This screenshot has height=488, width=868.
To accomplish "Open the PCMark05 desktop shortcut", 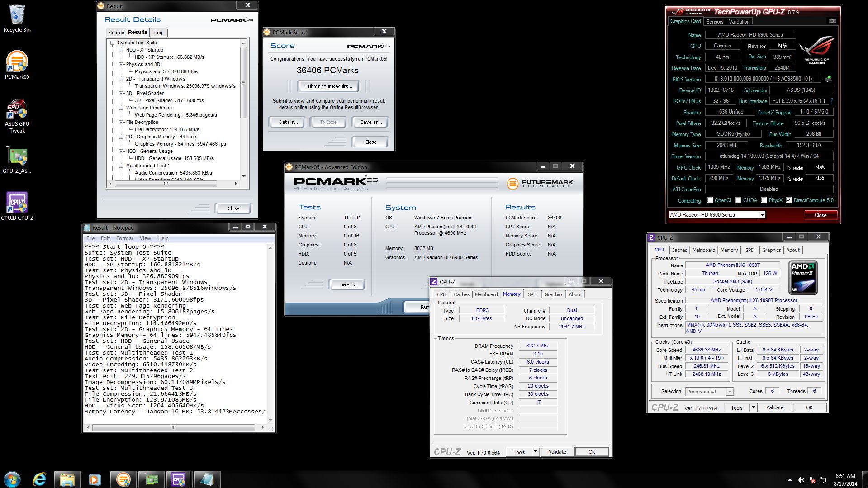I will tap(17, 65).
